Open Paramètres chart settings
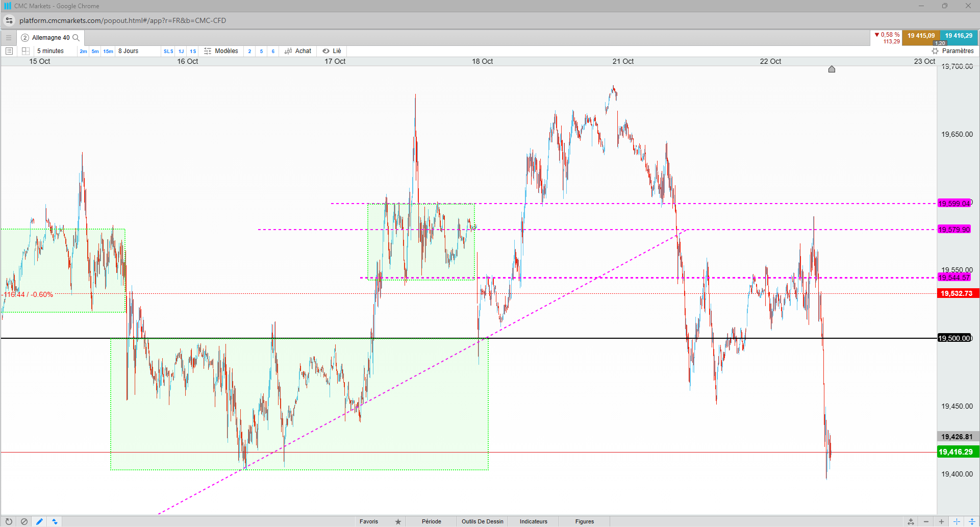Viewport: 980px width, 527px height. pos(952,51)
